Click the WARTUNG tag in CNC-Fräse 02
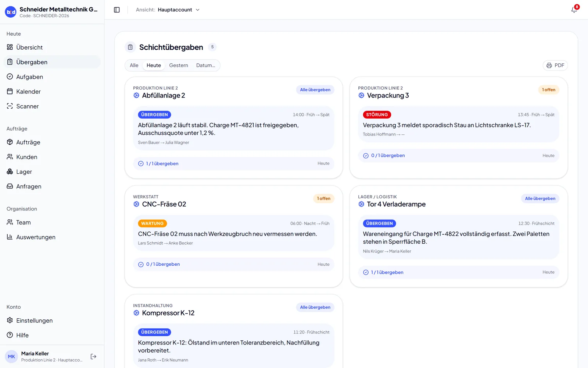Image resolution: width=588 pixels, height=368 pixels. point(152,223)
